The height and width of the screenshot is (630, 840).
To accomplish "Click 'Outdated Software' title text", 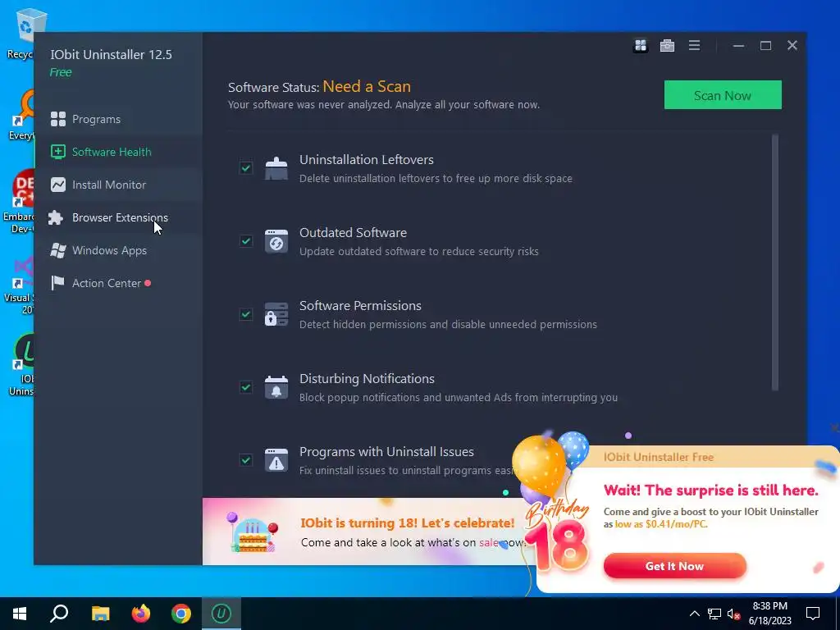I will click(353, 232).
